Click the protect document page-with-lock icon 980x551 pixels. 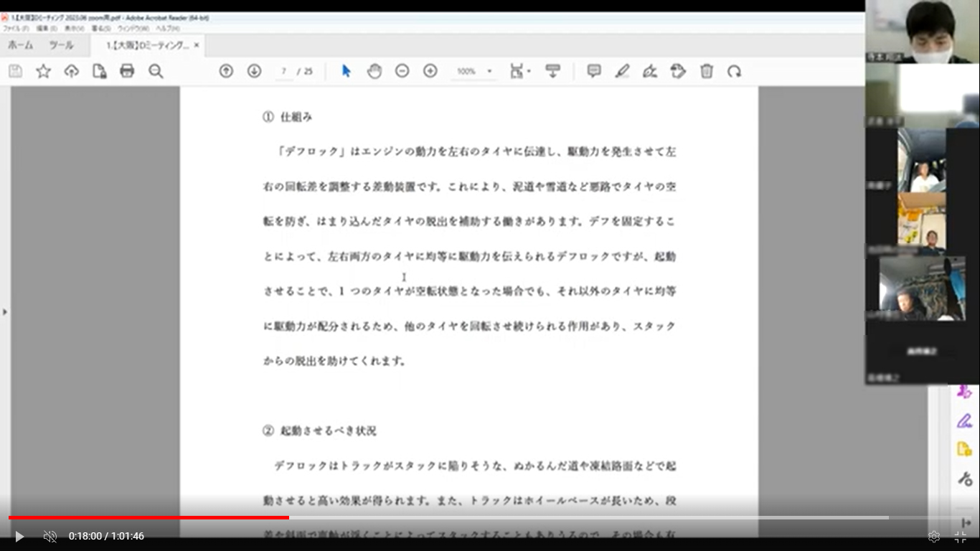coord(100,71)
